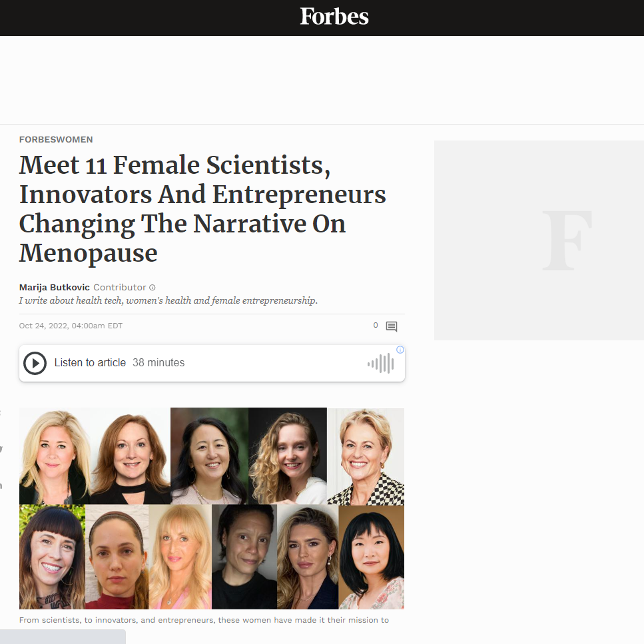This screenshot has height=644, width=644.
Task: Click the Contributor info circle icon
Action: [153, 288]
